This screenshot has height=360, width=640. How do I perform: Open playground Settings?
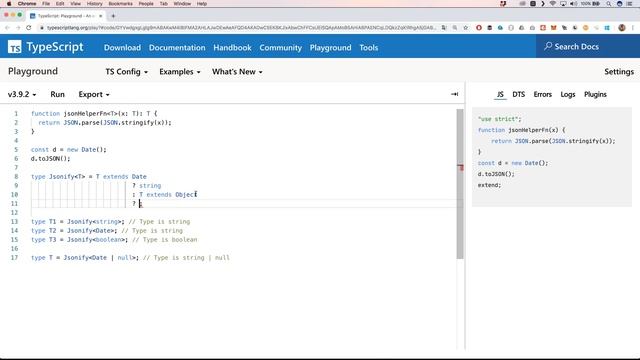pos(619,71)
